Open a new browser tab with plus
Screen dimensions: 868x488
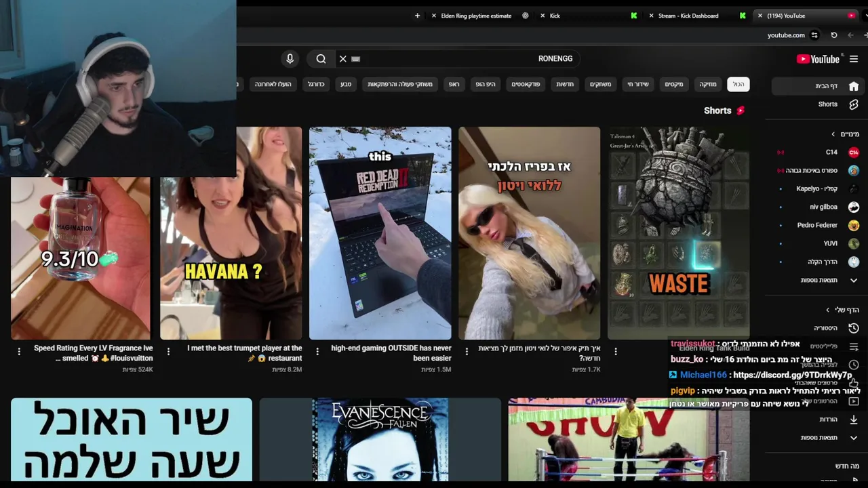[417, 16]
